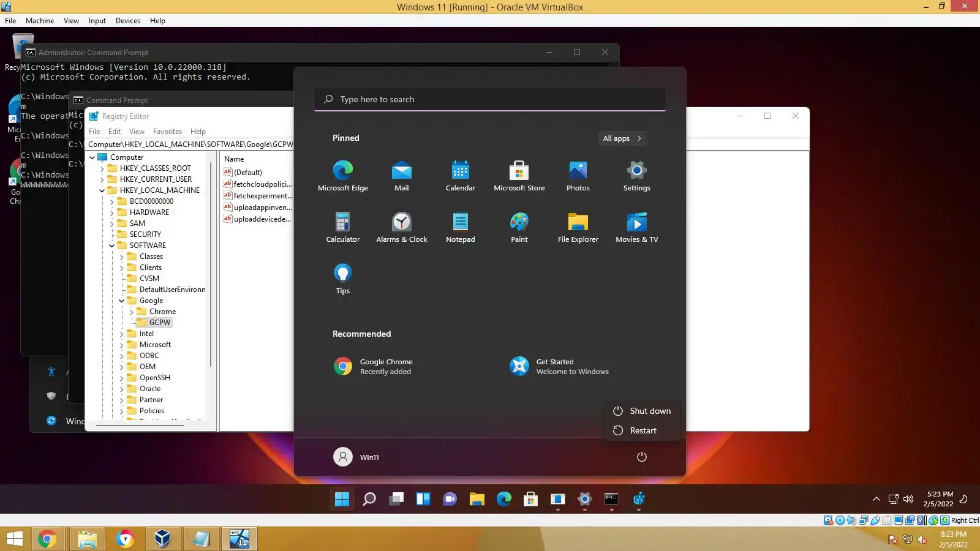Viewport: 980px width, 551px height.
Task: Click VirtualBox USB devices status icon
Action: (875, 520)
